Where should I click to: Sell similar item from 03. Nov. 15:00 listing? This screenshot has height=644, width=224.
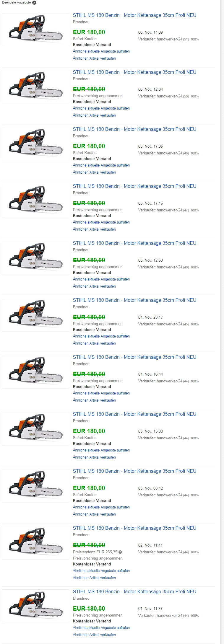pos(94,457)
